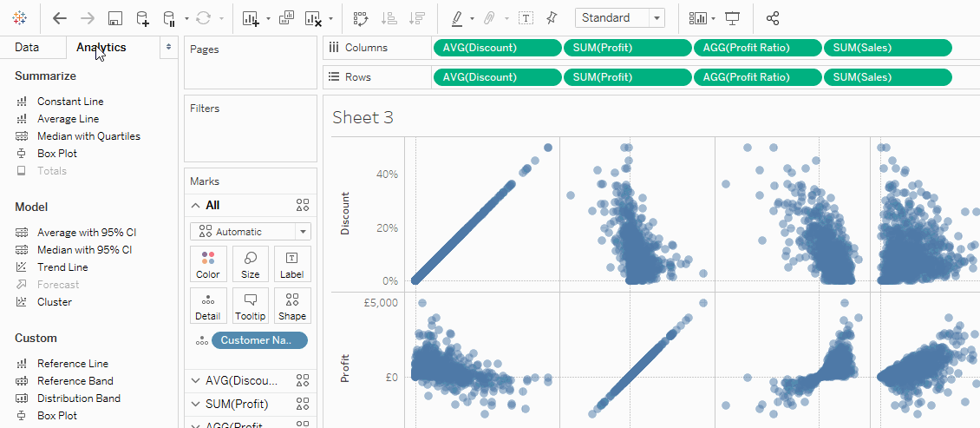
Task: Open the Standard fit dropdown
Action: [619, 18]
